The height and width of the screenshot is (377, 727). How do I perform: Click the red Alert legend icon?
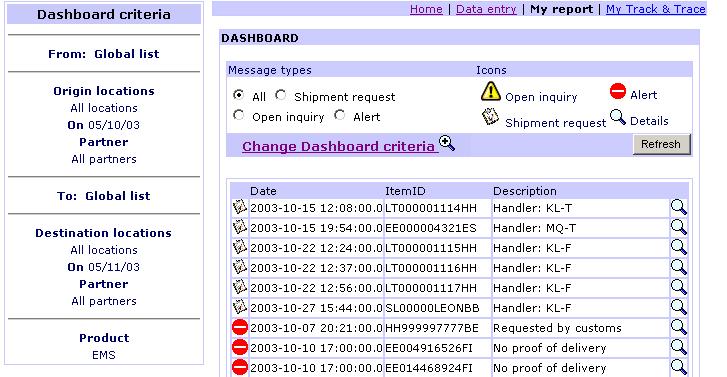(618, 91)
